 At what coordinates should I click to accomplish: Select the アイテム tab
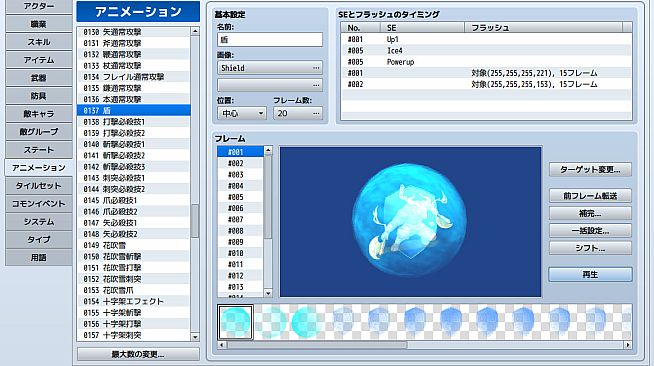click(x=39, y=60)
